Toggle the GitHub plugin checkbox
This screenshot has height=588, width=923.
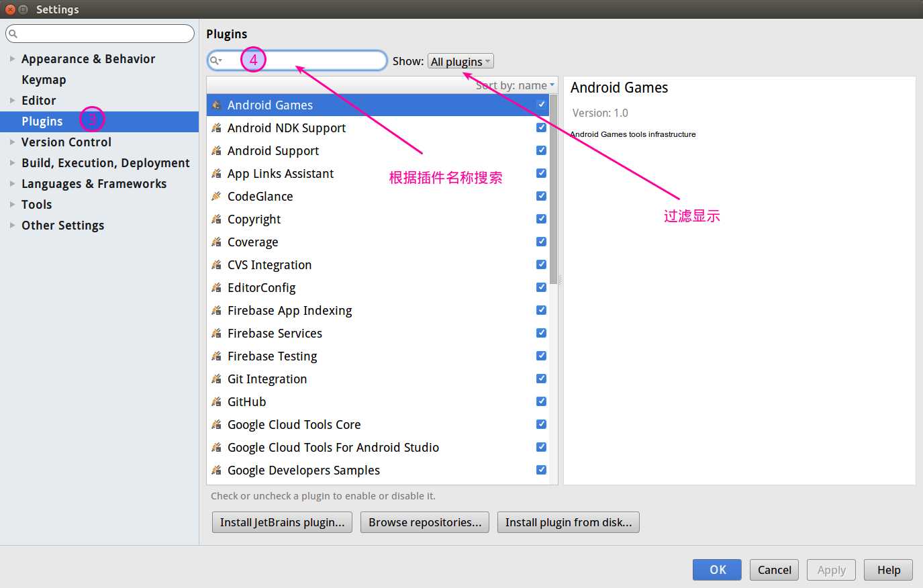541,401
